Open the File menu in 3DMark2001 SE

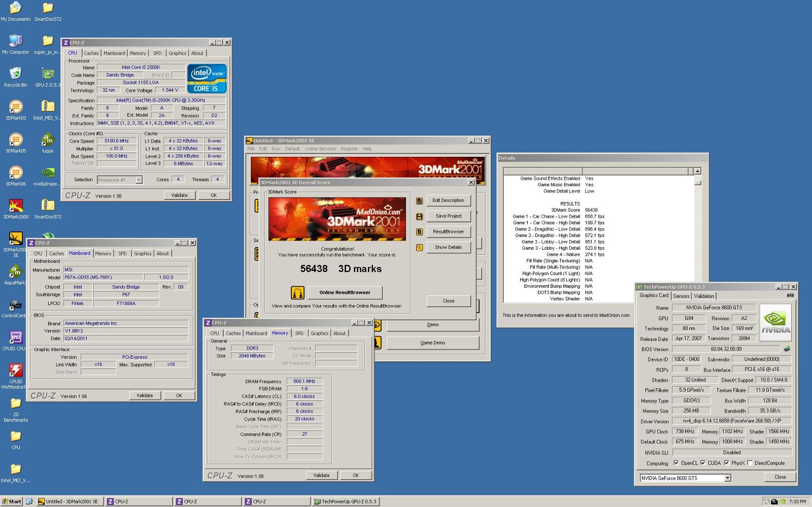251,149
